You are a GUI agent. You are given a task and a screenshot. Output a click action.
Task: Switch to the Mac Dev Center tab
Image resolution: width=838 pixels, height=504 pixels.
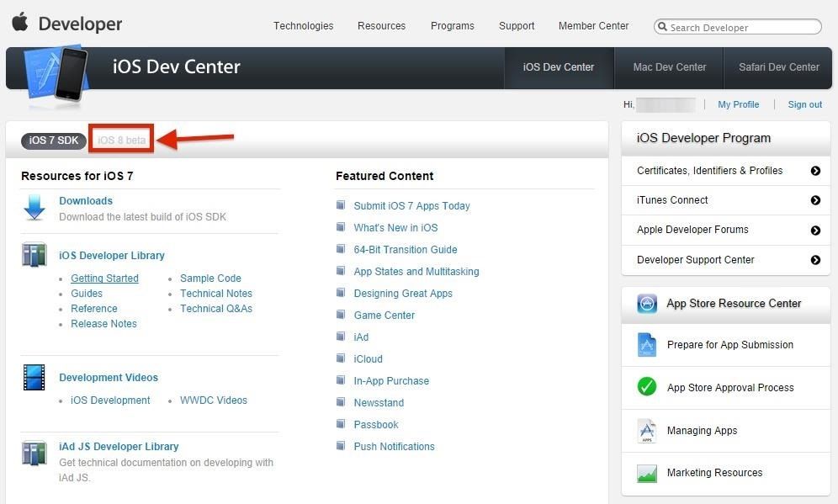tap(669, 67)
